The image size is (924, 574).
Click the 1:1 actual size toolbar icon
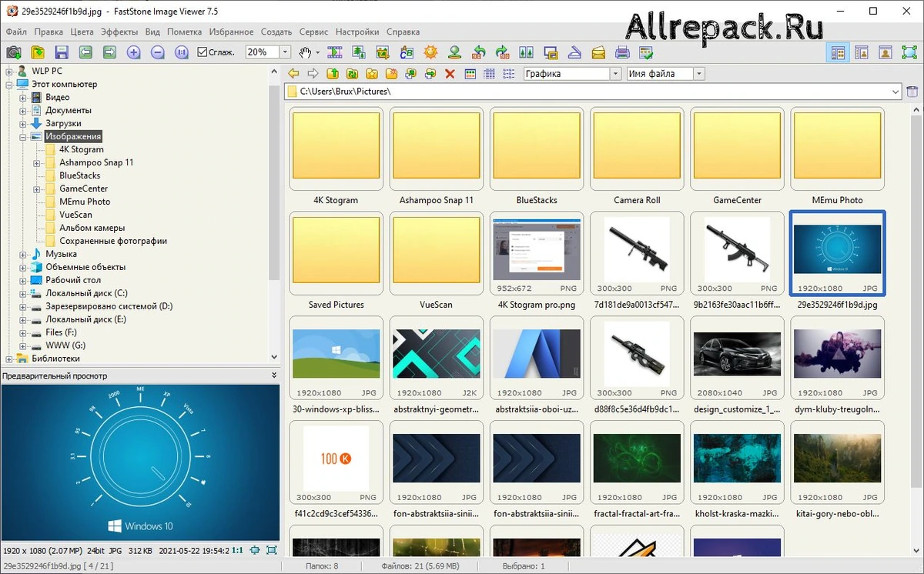182,52
